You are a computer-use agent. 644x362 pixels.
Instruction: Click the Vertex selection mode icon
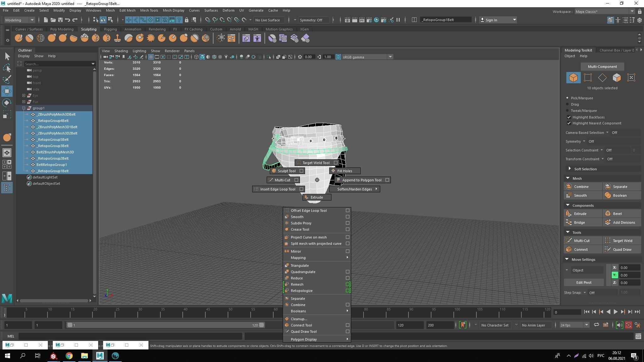587,78
